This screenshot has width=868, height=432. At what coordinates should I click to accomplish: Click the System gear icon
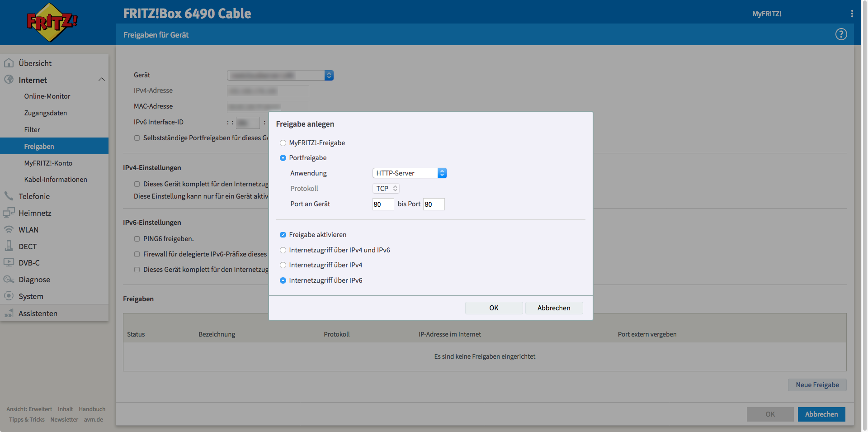click(9, 296)
